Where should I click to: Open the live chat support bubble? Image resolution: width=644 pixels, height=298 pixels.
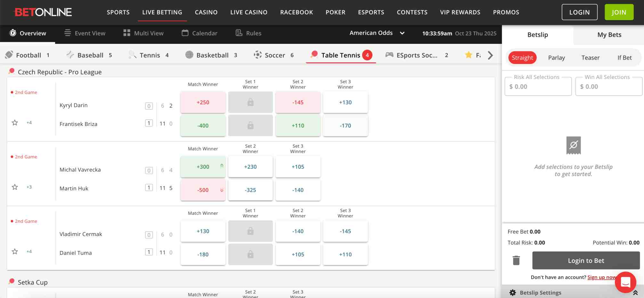[x=625, y=282]
